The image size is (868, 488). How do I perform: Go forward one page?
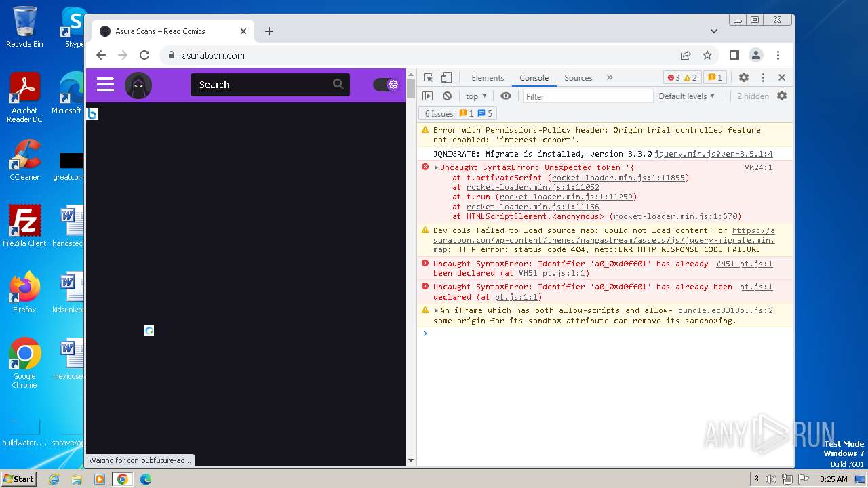123,55
